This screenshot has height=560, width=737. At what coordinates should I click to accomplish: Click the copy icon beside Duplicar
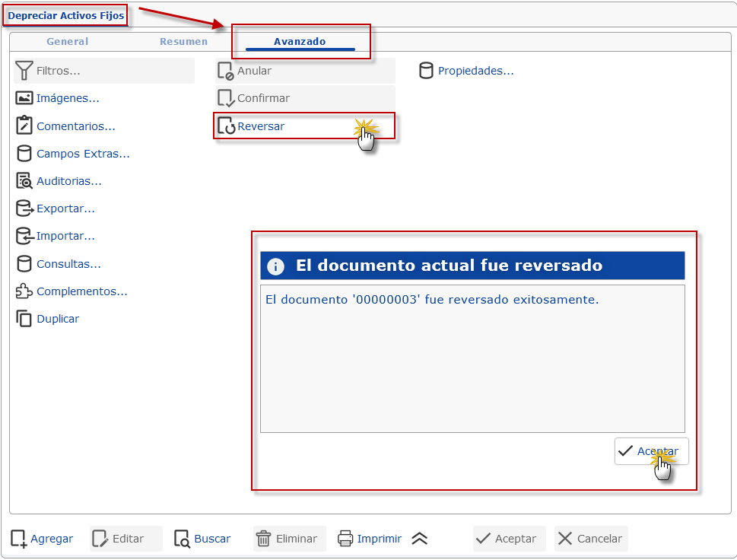(x=24, y=318)
